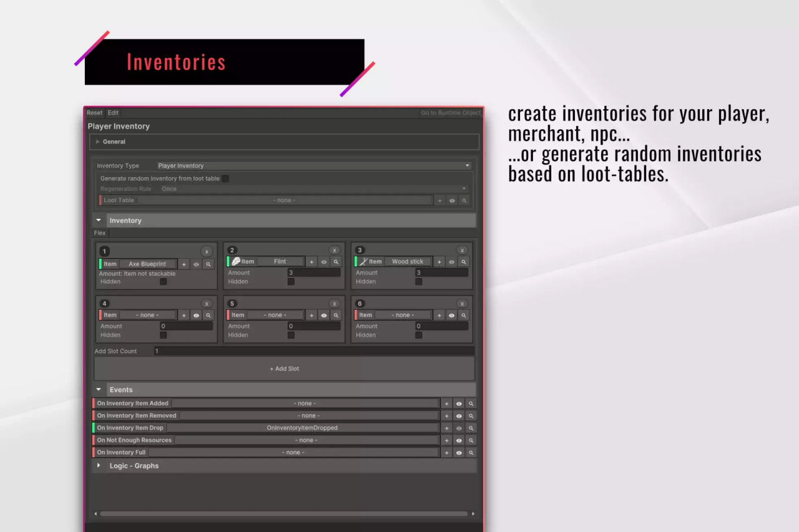Switch to the Logic - Graphs section
The image size is (799, 532).
pyautogui.click(x=134, y=465)
